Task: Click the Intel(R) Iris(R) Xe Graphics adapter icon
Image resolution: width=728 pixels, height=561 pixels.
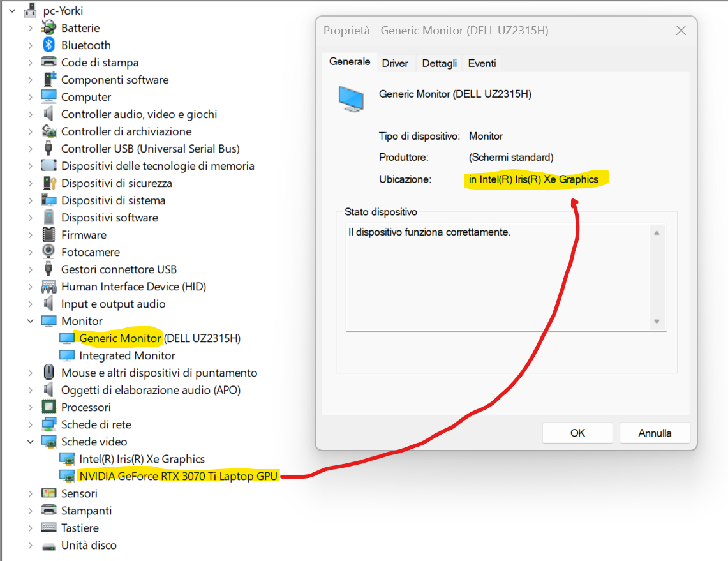Action: click(x=66, y=458)
